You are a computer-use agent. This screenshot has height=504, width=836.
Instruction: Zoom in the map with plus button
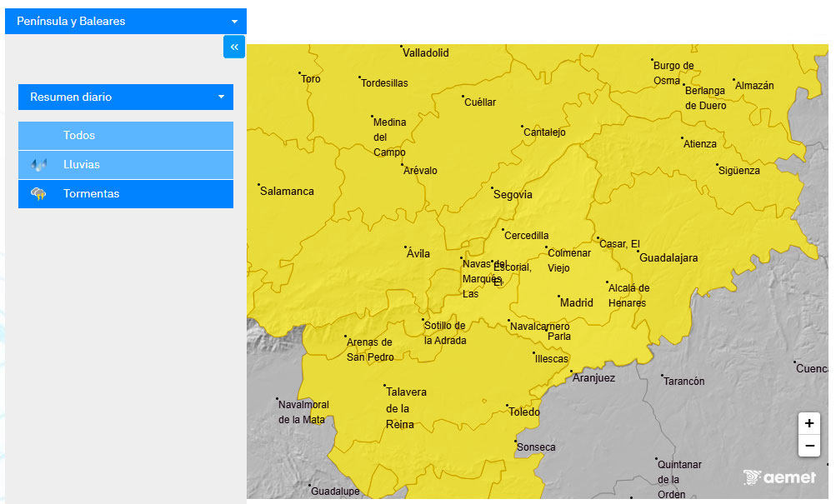pyautogui.click(x=808, y=423)
